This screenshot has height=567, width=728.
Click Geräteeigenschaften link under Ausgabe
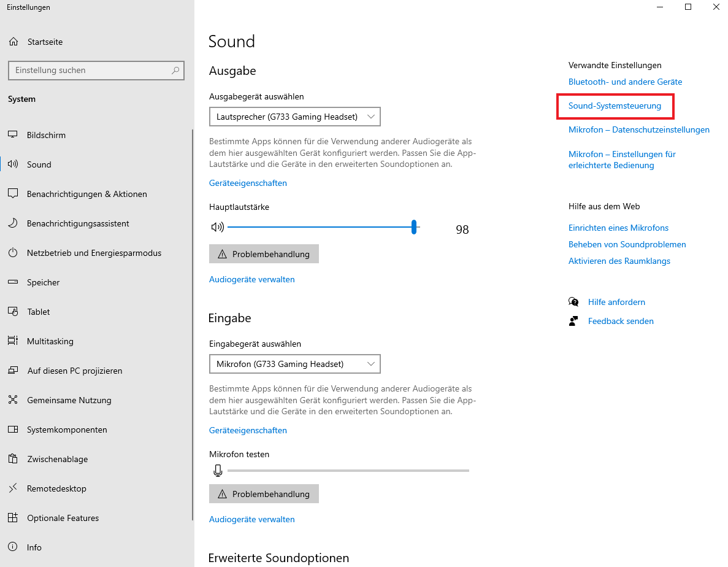click(248, 183)
